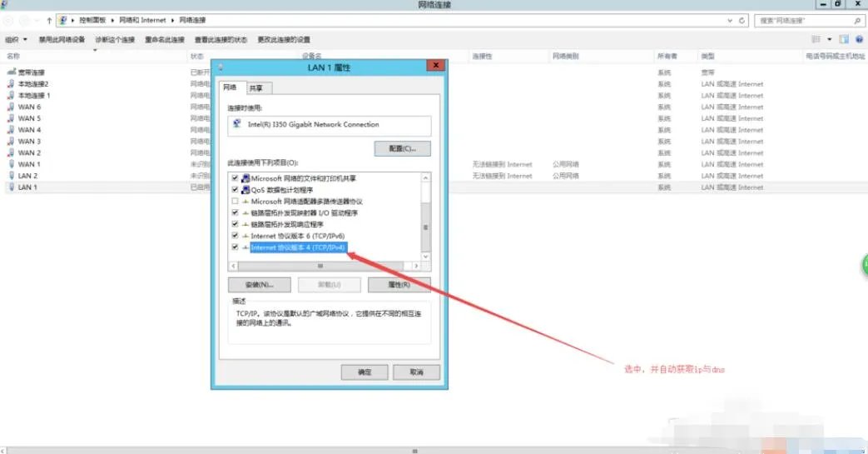
Task: Toggle the preview pane icon
Action: tap(844, 39)
